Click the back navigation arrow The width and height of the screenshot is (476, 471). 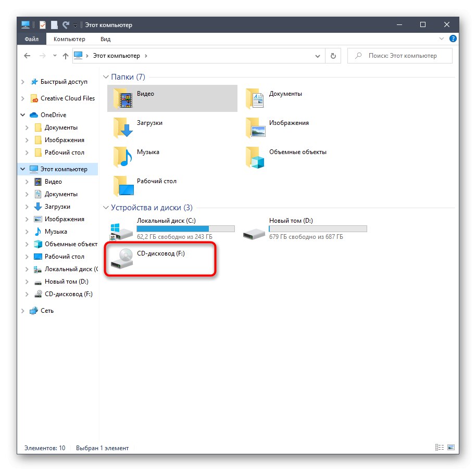(x=27, y=56)
